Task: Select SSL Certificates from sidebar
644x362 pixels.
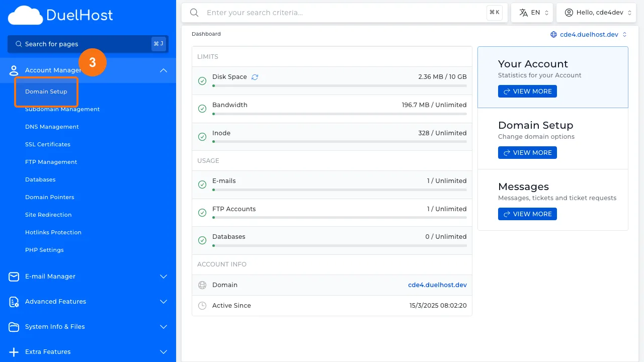Action: (48, 144)
